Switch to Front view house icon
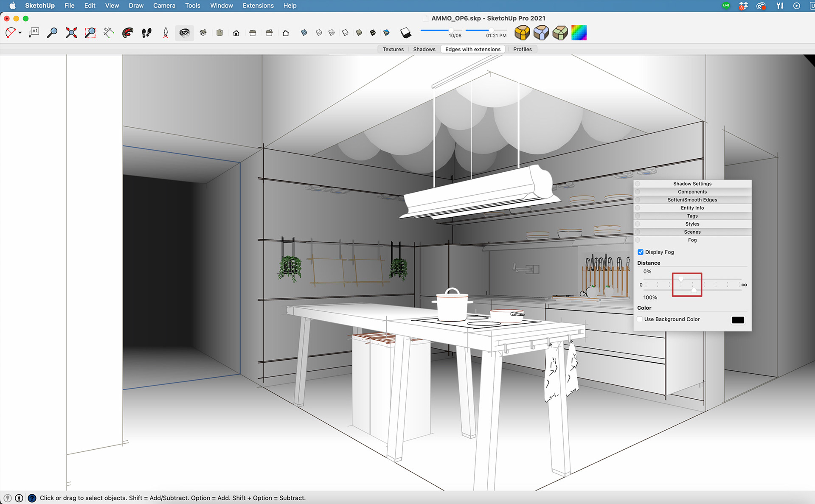This screenshot has width=815, height=504. 236,33
